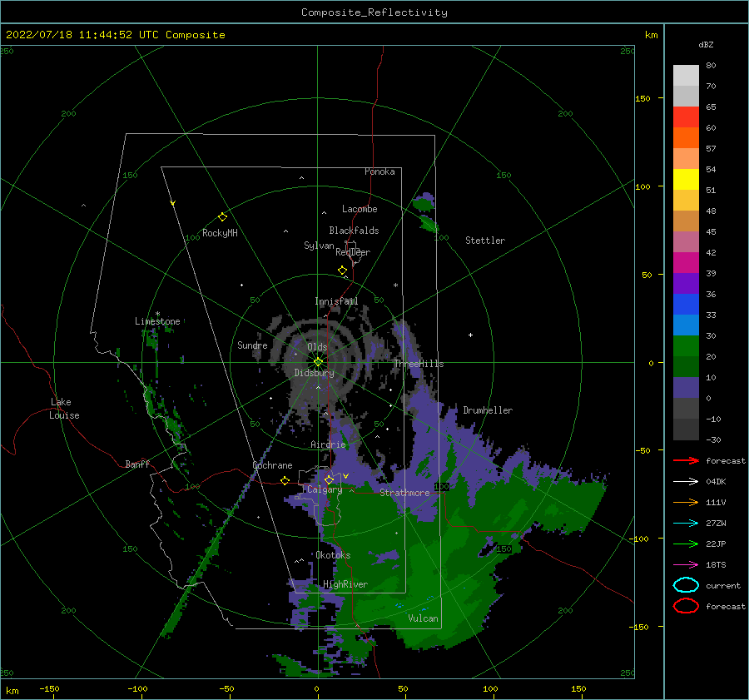Image resolution: width=749 pixels, height=700 pixels.
Task: Click the Strathmore town label
Action: click(404, 493)
